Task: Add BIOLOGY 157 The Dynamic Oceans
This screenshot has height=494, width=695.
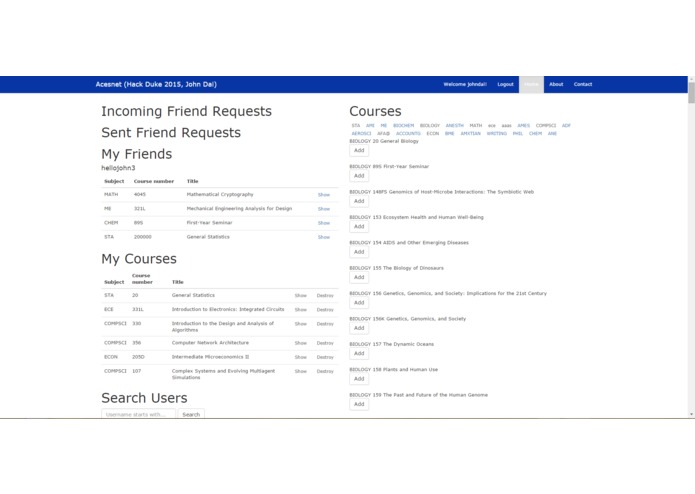Action: 359,353
